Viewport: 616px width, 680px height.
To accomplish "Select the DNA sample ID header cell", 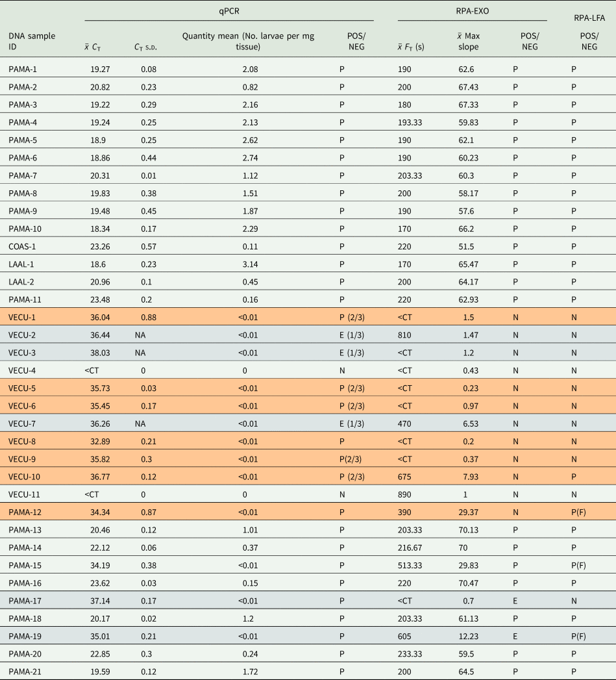I will pos(31,41).
